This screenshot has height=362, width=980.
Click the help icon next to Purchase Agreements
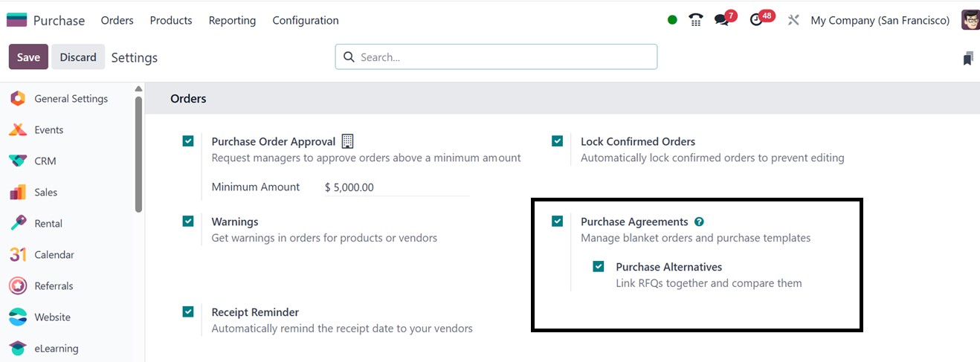699,222
